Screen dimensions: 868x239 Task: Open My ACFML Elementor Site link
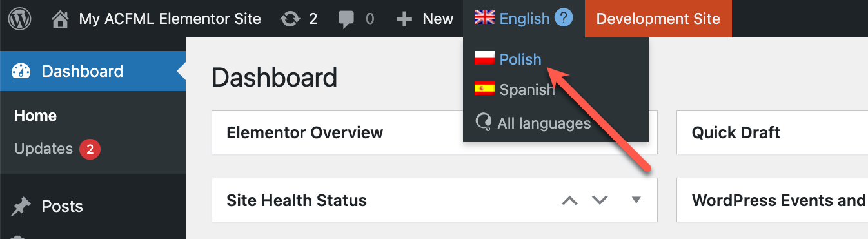tap(170, 19)
